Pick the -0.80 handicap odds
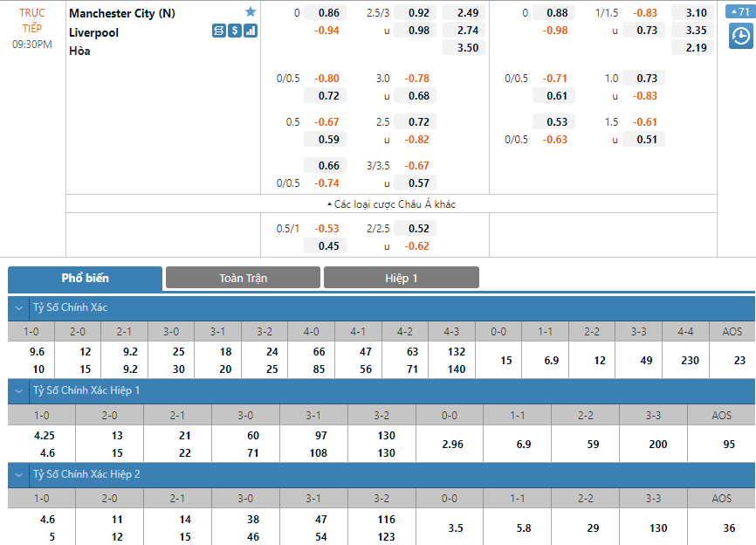This screenshot has height=545, width=756. 325,78
